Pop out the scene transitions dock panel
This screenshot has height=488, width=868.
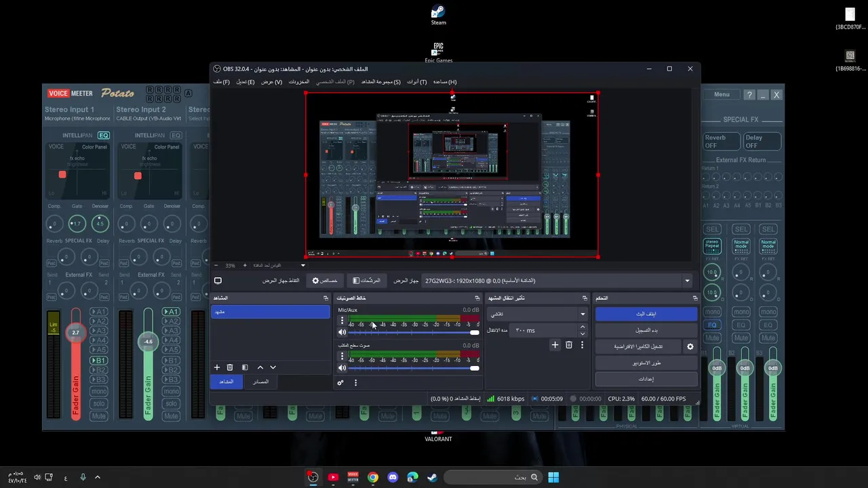click(585, 298)
